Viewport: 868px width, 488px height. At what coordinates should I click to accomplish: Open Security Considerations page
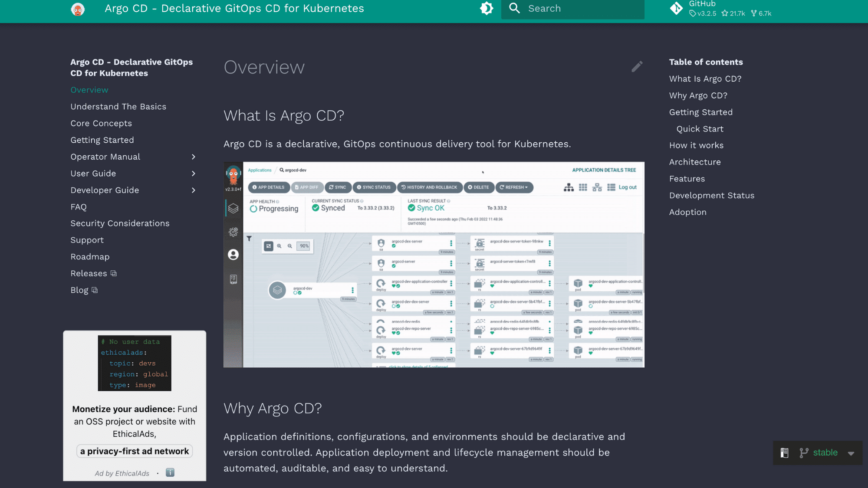tap(120, 223)
